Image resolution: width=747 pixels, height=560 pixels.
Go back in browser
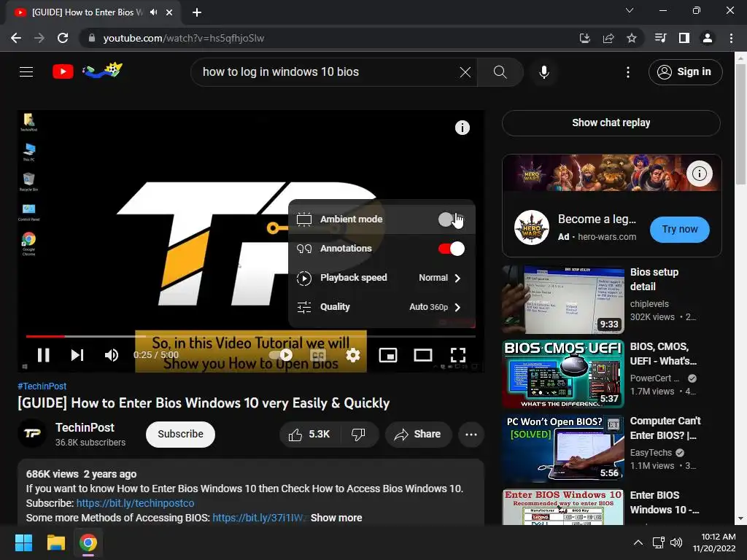pyautogui.click(x=16, y=38)
